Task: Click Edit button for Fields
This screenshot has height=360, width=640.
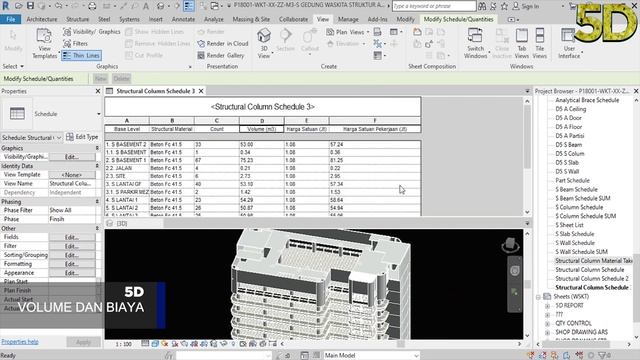Action: tap(72, 237)
